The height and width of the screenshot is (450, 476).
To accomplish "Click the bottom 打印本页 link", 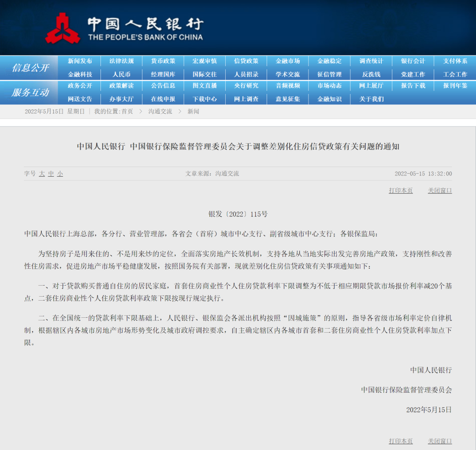I will [x=401, y=441].
